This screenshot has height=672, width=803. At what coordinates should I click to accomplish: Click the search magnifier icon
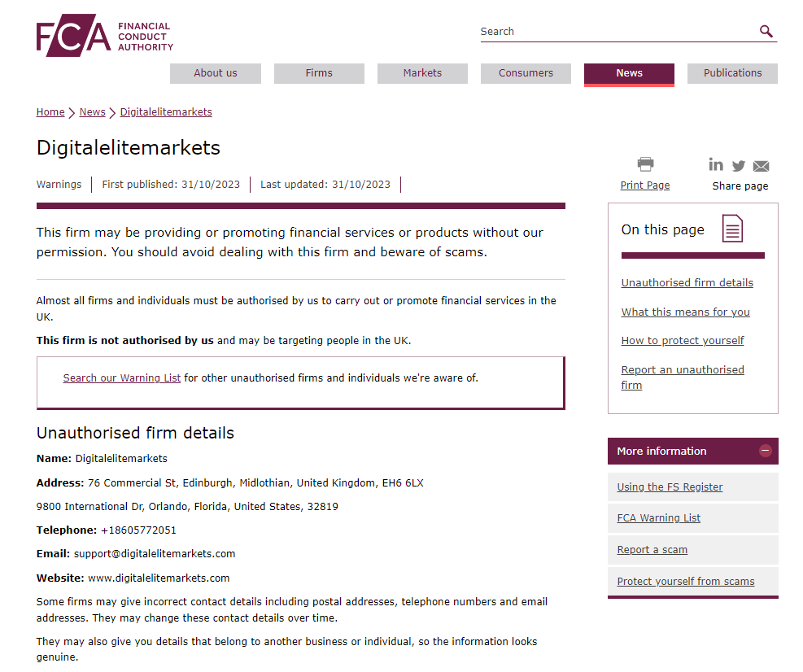tap(766, 32)
